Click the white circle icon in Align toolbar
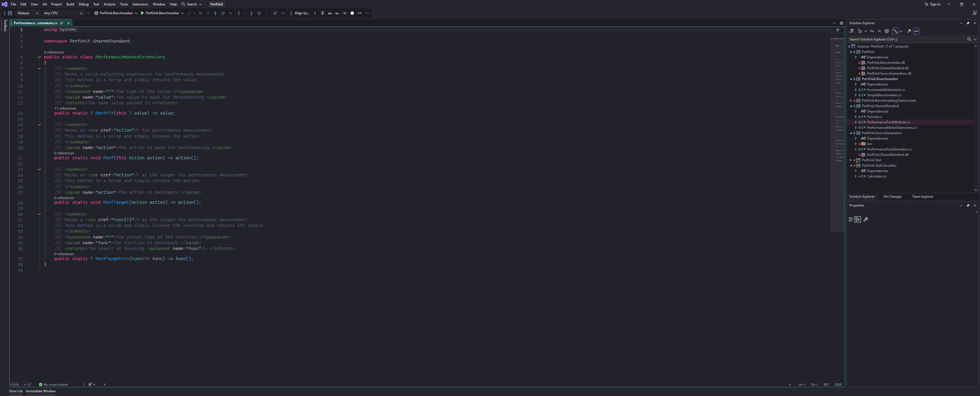 352,13
